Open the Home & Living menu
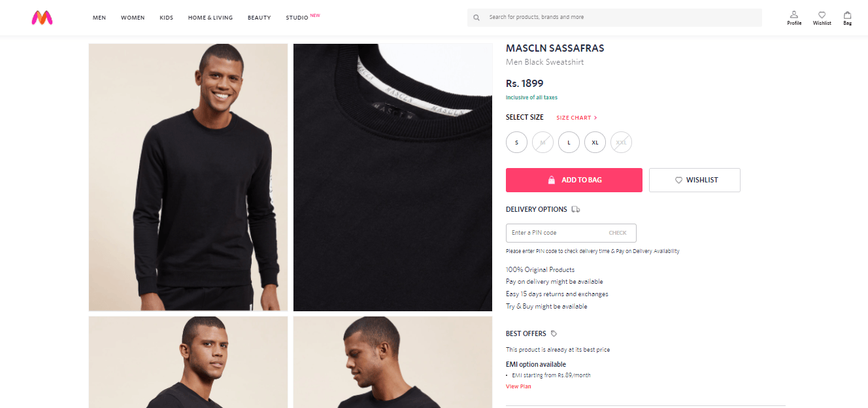This screenshot has width=868, height=408. [210, 18]
